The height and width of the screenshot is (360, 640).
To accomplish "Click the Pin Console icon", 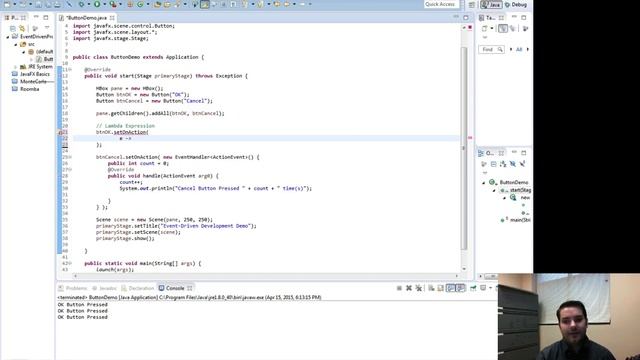I will [473, 288].
